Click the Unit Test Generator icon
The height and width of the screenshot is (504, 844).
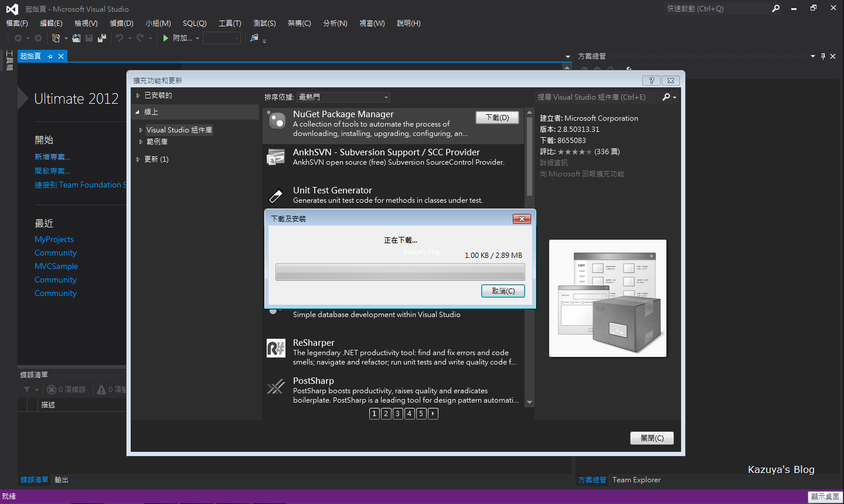coord(276,195)
